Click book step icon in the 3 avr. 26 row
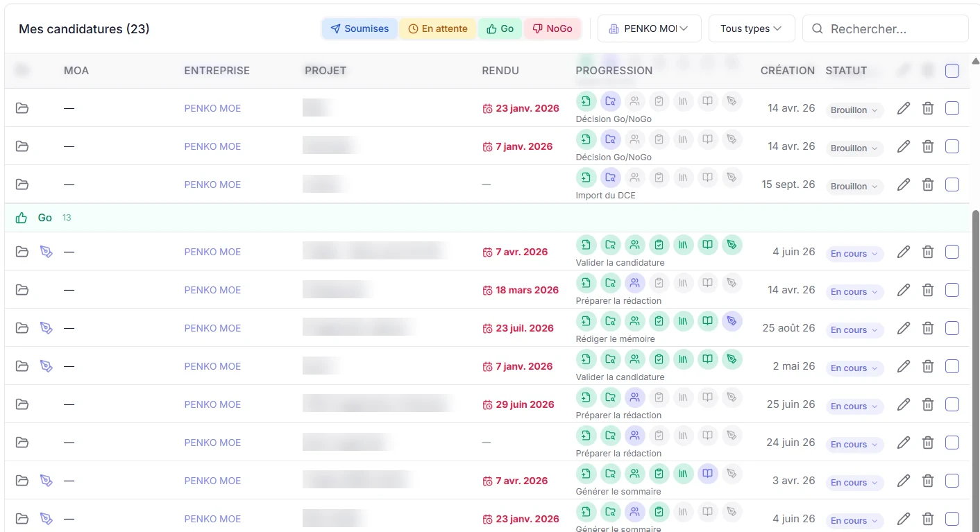The width and height of the screenshot is (980, 532). pyautogui.click(x=707, y=474)
